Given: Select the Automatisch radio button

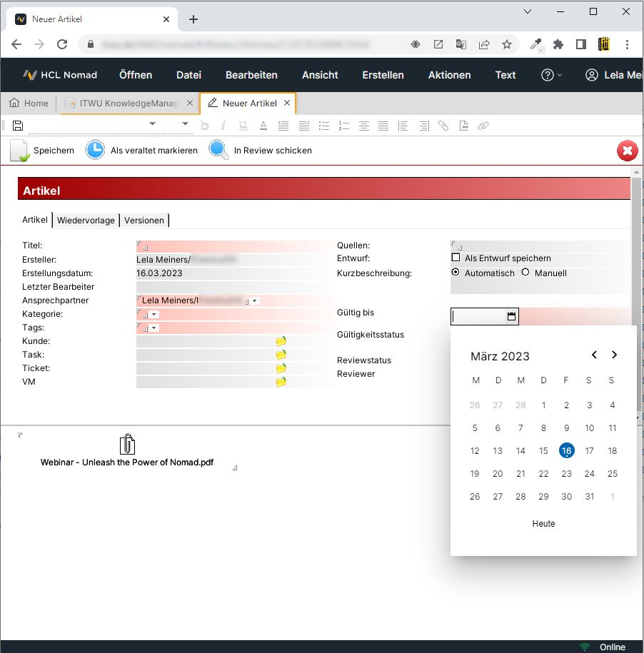Looking at the screenshot, I should 456,272.
